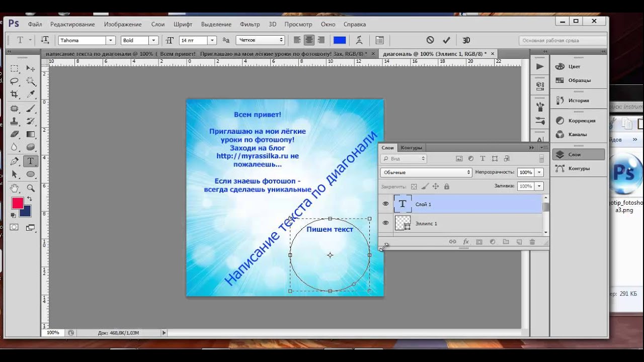
Task: Click the red foreground color swatch
Action: 17,203
